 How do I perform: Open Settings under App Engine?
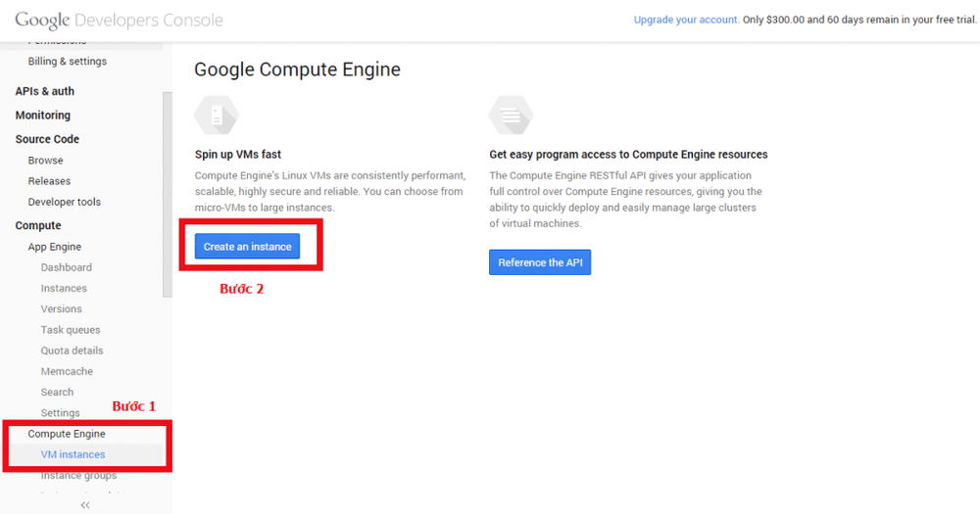(x=60, y=413)
